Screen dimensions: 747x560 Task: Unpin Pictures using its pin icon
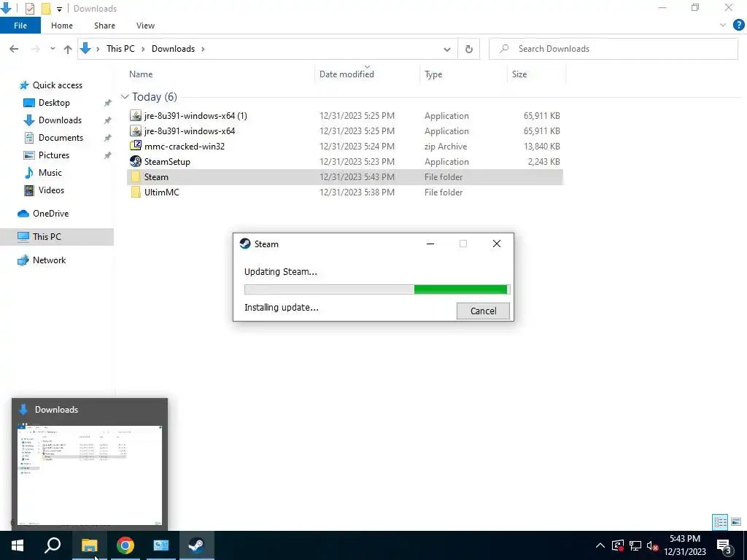(108, 155)
